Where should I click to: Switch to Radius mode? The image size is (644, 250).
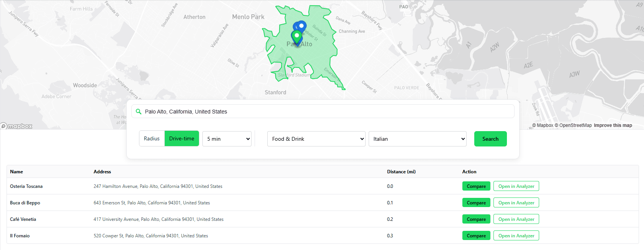152,139
